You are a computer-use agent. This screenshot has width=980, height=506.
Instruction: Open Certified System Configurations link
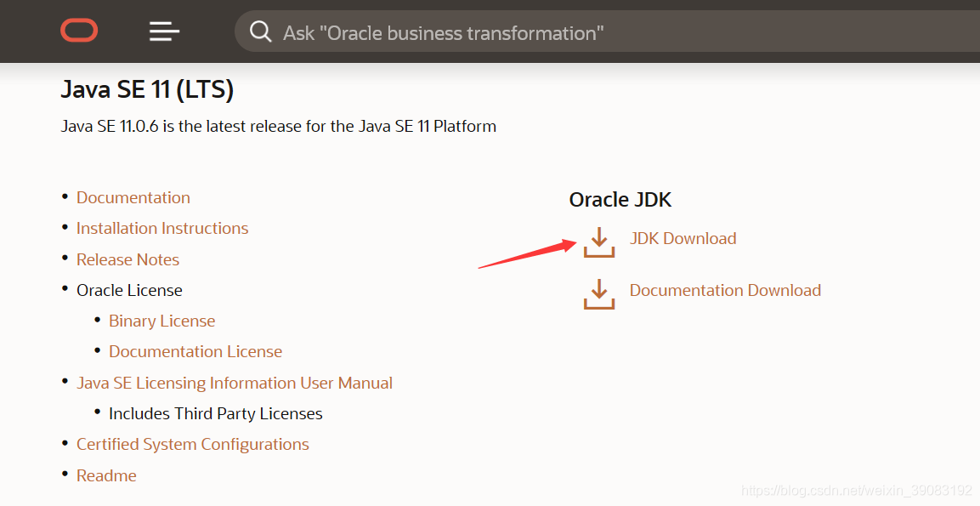tap(192, 444)
